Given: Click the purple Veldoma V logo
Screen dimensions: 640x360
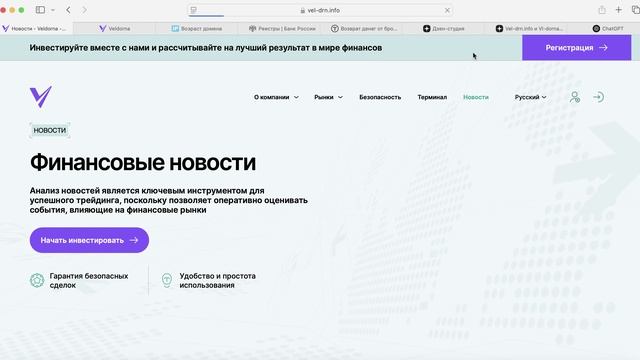Looking at the screenshot, I should pos(41,97).
